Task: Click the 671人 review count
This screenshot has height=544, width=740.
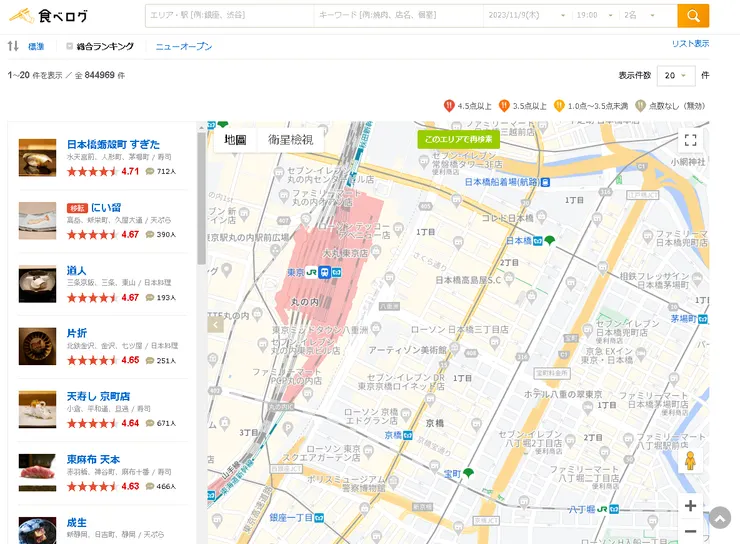Action: pyautogui.click(x=166, y=423)
